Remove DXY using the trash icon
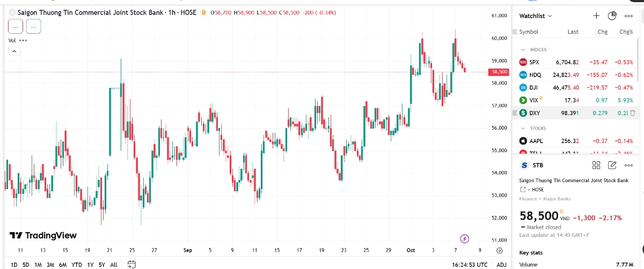This screenshot has width=644, height=269. coord(632,113)
